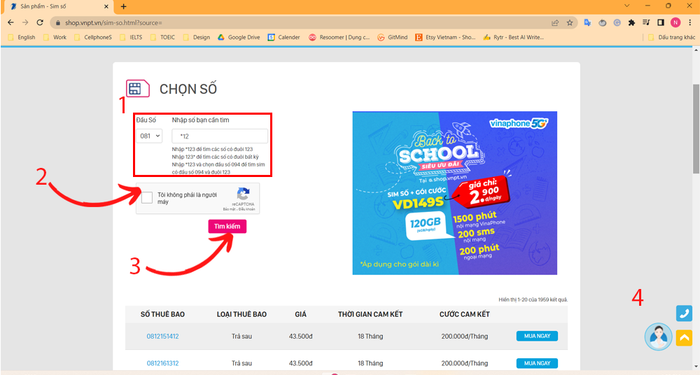Open the Dấu trang khác folder
Viewport: 700px width, 375px height.
[671, 38]
